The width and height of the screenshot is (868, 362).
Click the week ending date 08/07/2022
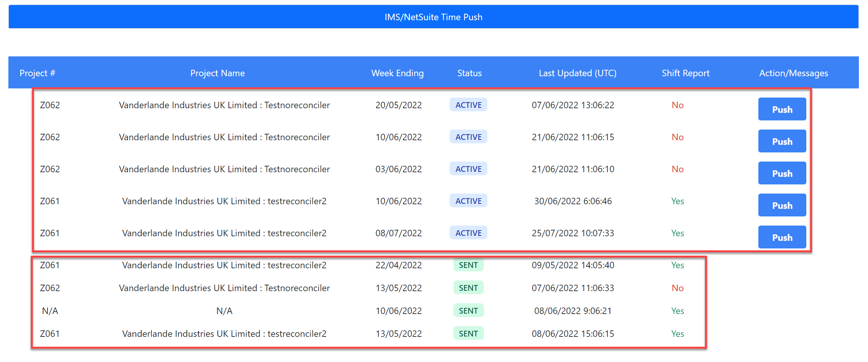click(x=399, y=233)
